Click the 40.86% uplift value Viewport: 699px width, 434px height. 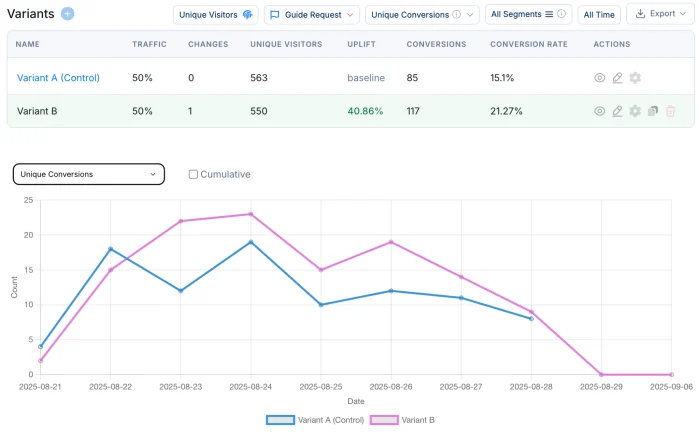(x=365, y=111)
